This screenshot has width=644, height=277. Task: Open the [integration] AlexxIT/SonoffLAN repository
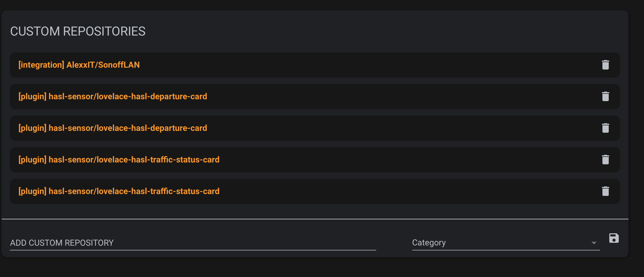(x=79, y=65)
